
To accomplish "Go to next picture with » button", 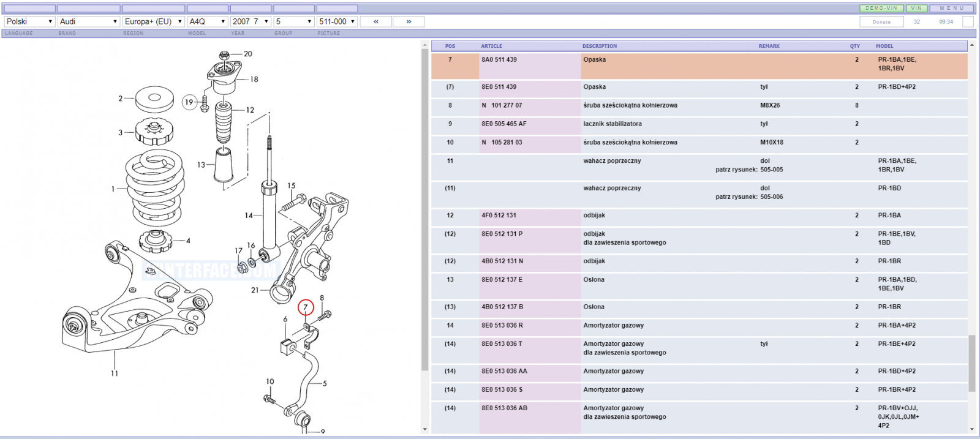I will click(x=409, y=21).
